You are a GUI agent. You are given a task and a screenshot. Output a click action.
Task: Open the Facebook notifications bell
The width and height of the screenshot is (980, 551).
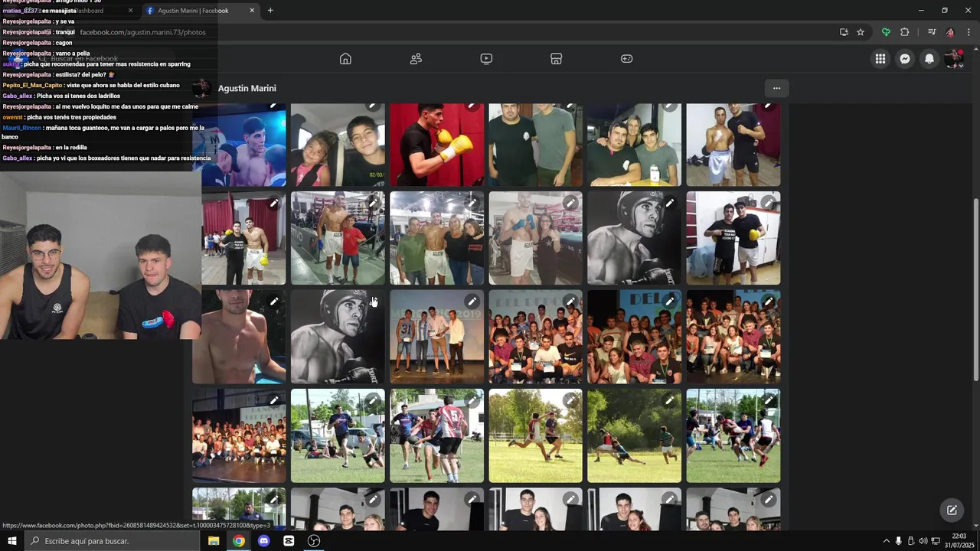pos(929,59)
